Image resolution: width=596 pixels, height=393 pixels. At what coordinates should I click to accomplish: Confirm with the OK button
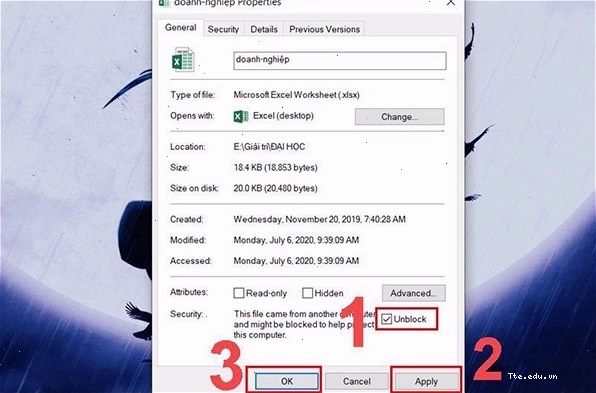point(287,381)
